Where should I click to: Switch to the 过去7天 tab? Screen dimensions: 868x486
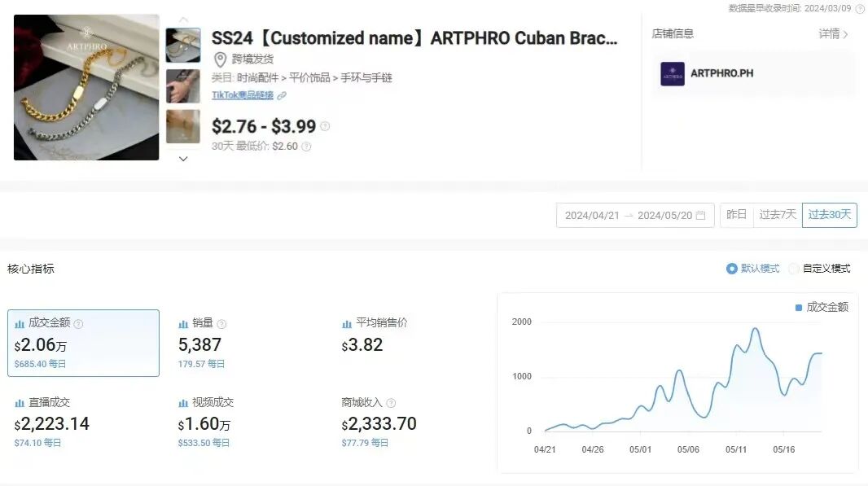(x=777, y=215)
